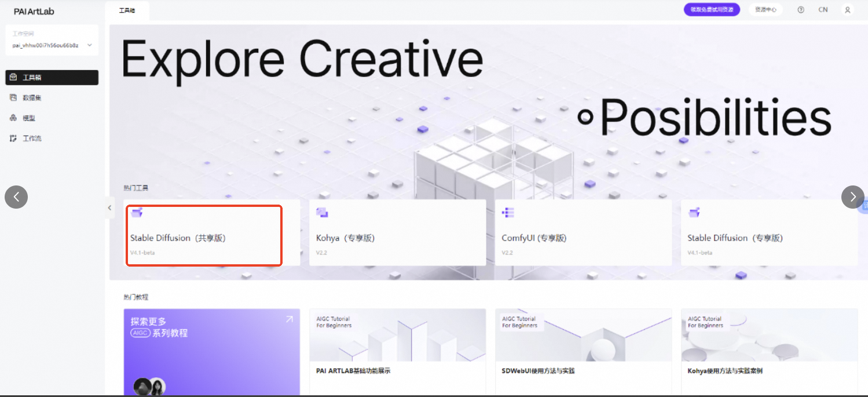Select the 工具箱 tab at the top
868x397 pixels.
(x=127, y=10)
